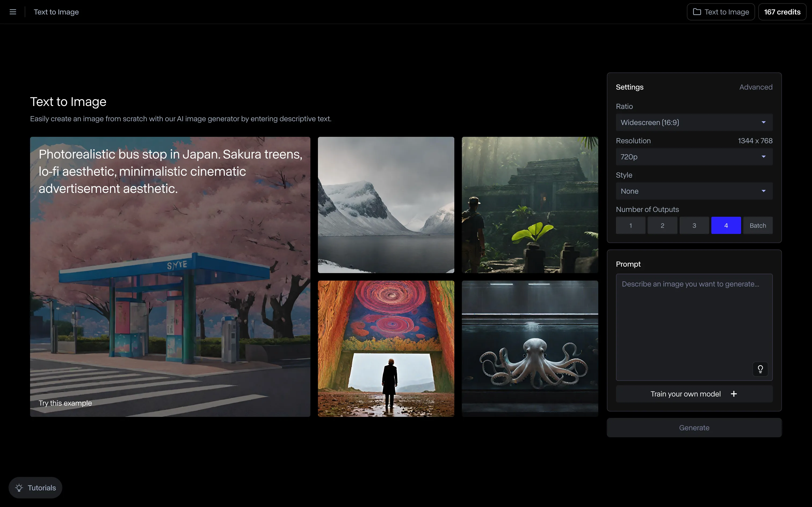
Task: Select the white octopus example thumbnail
Action: click(530, 349)
